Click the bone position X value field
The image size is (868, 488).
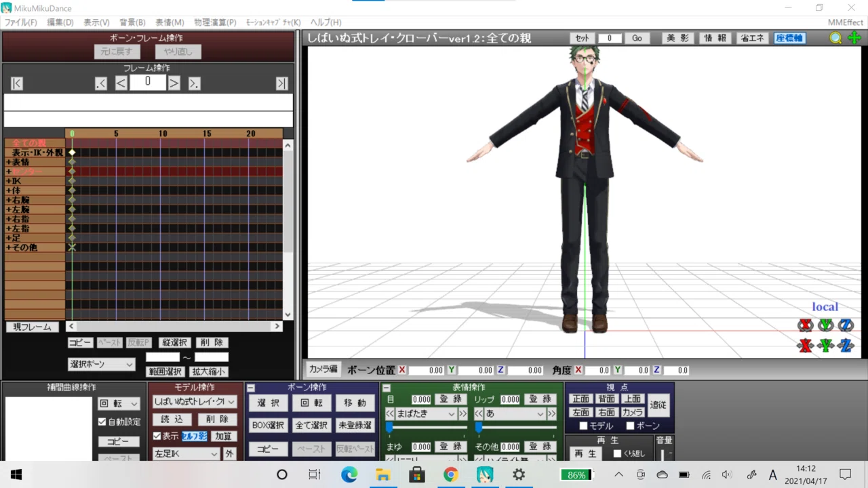(x=427, y=370)
